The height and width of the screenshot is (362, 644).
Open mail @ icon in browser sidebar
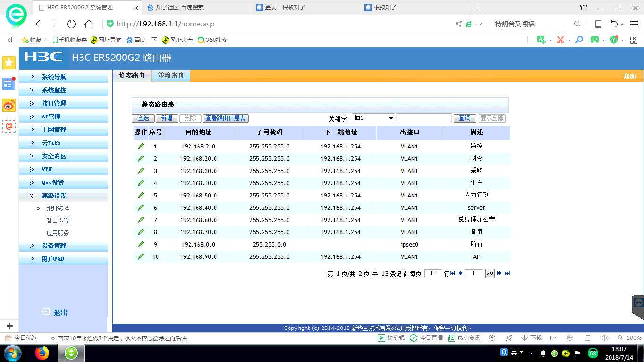(x=9, y=126)
